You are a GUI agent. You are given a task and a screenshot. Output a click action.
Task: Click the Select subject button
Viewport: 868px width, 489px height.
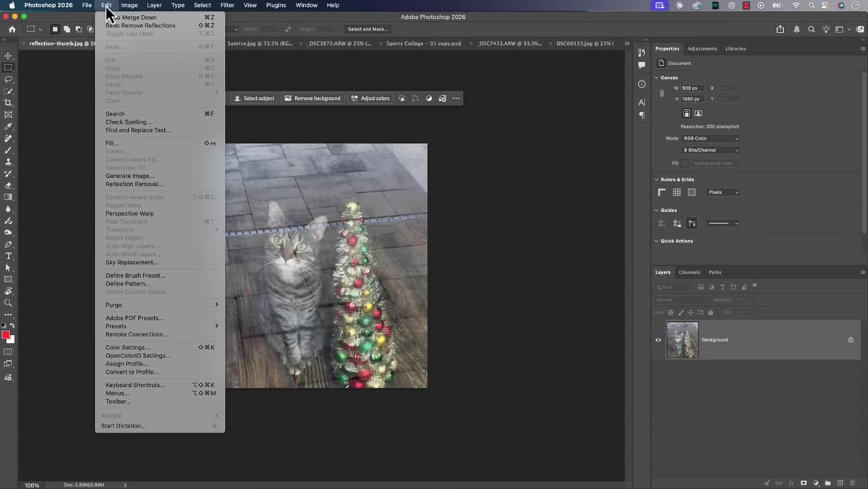[255, 98]
